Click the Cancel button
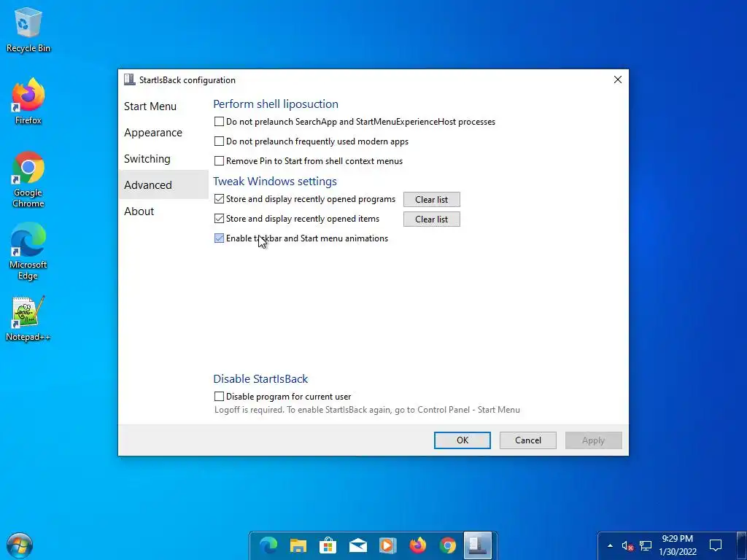 click(528, 440)
